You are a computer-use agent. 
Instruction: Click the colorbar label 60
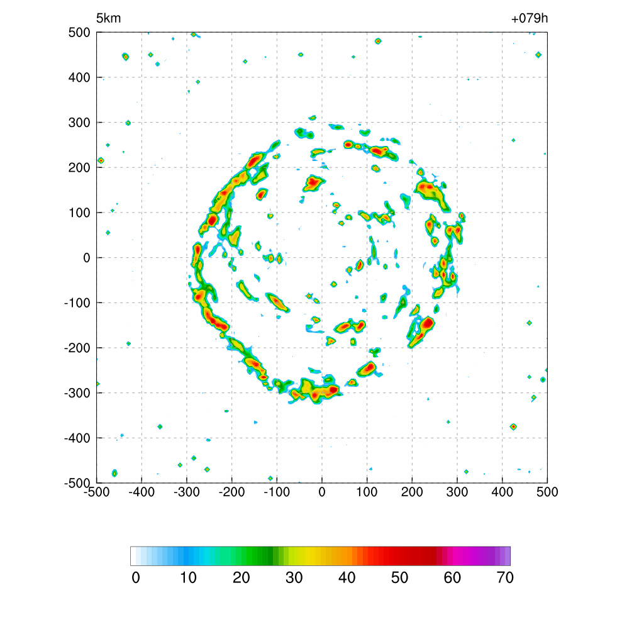click(x=452, y=578)
